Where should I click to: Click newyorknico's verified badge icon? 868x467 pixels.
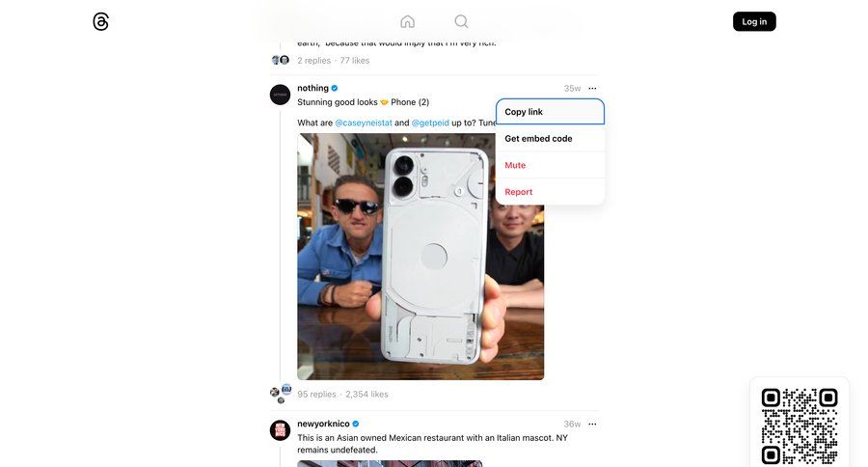355,424
